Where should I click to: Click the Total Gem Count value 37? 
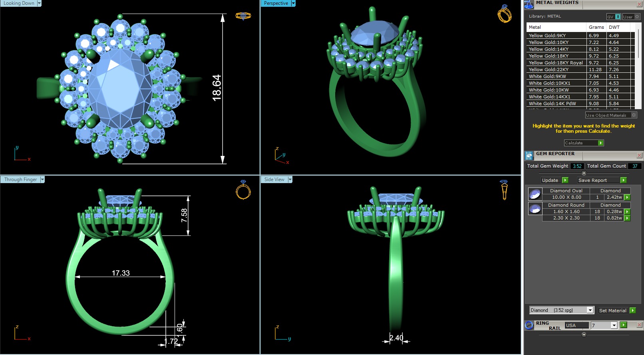coord(635,166)
